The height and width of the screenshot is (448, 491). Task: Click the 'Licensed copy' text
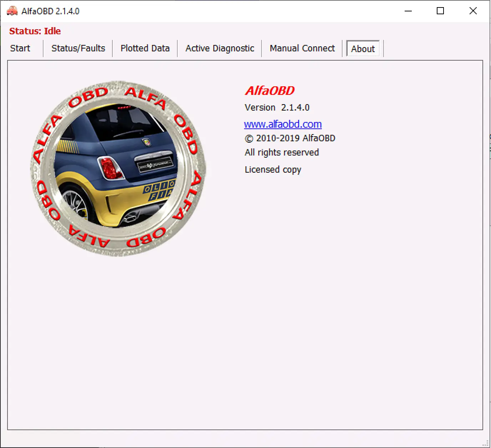[x=273, y=170]
